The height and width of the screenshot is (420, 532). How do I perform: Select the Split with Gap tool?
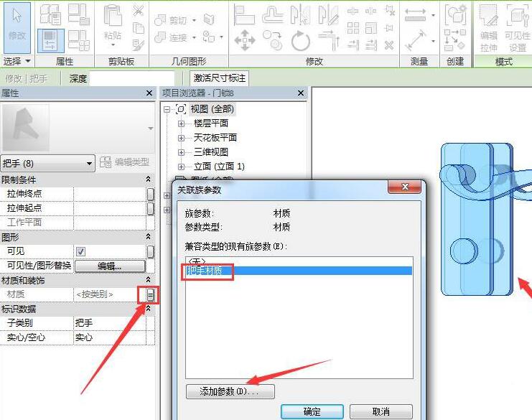(x=371, y=11)
